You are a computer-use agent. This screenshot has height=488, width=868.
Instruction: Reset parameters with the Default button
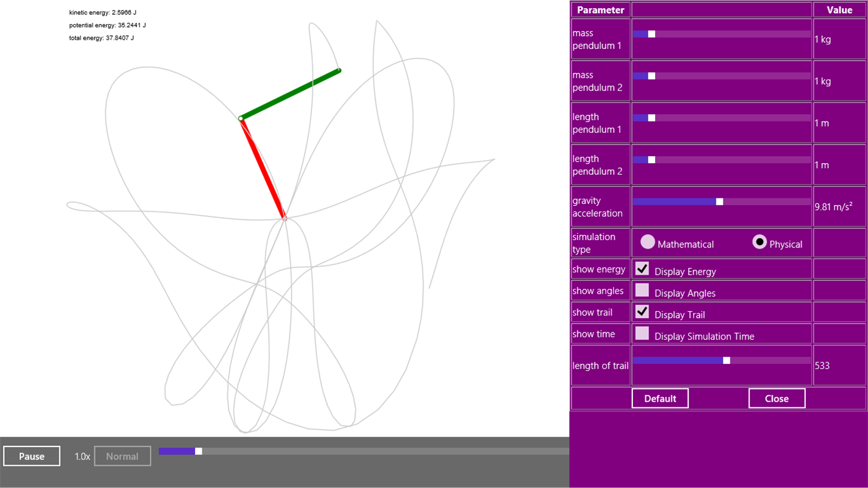click(x=660, y=398)
